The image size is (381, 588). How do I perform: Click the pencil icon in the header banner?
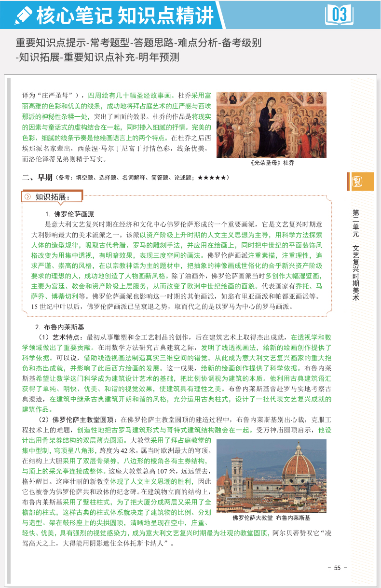click(x=23, y=15)
